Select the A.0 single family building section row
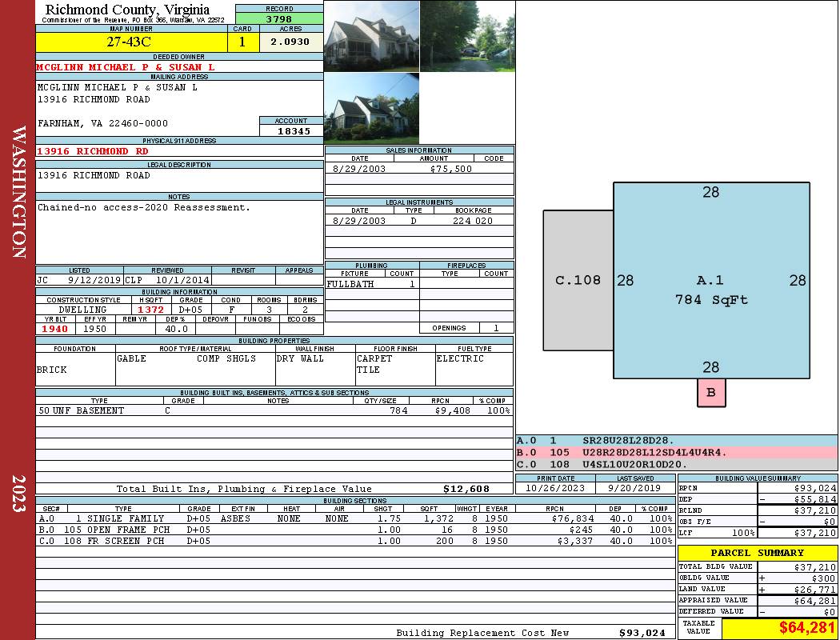Screen dimensions: 840x640 pos(354,518)
